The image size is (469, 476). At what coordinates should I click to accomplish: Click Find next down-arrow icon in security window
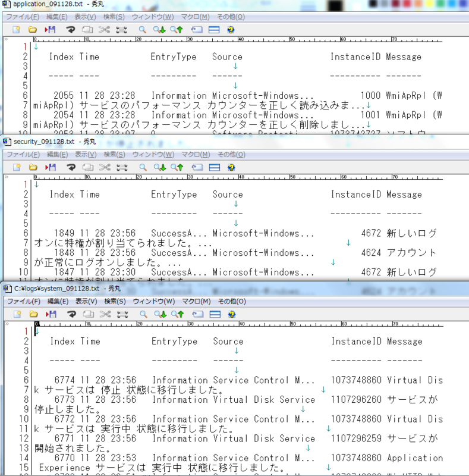tap(160, 167)
